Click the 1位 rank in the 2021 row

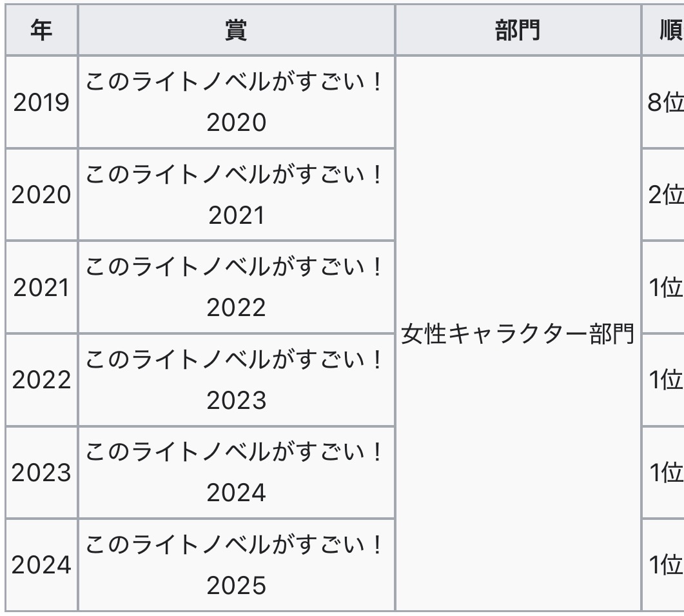pos(665,288)
